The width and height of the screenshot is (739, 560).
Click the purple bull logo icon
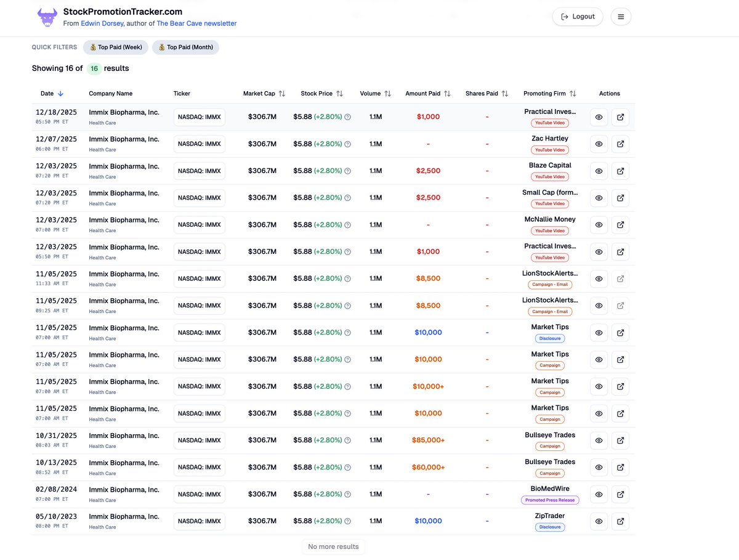coord(47,17)
